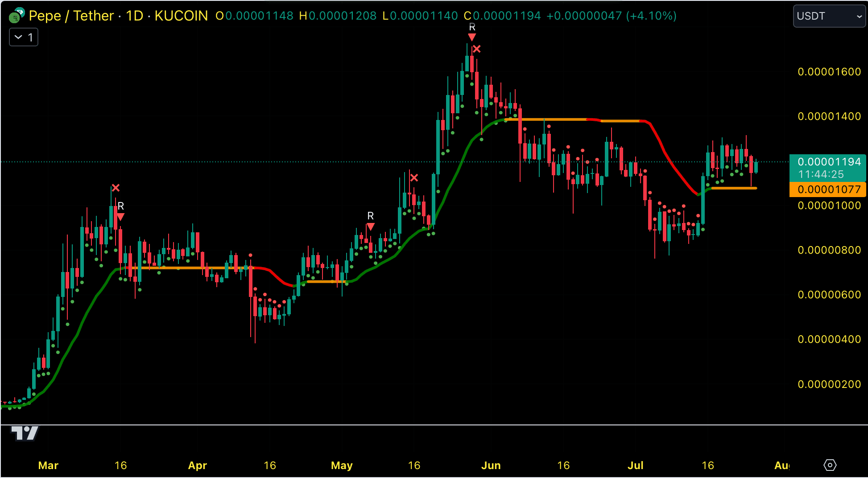Select the orange 0.00001077 price label
Viewport: 868px width, 478px height.
(828, 190)
